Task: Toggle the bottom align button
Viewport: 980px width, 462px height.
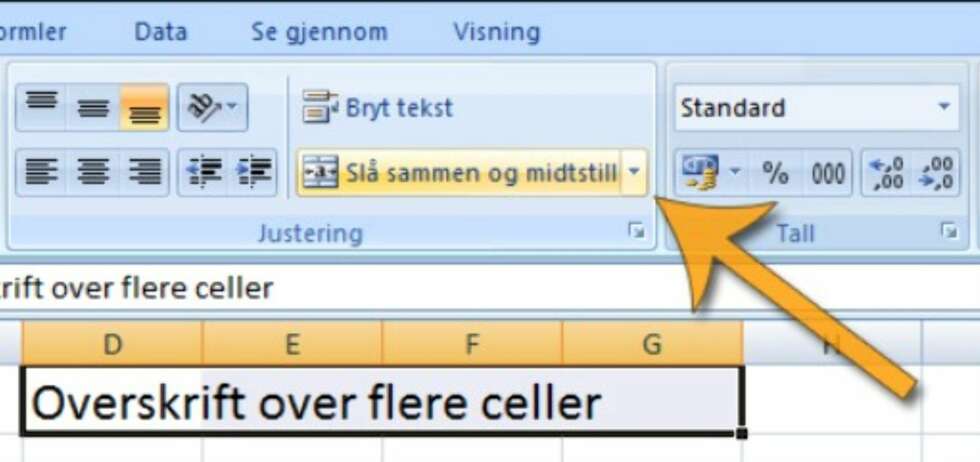Action: 144,107
